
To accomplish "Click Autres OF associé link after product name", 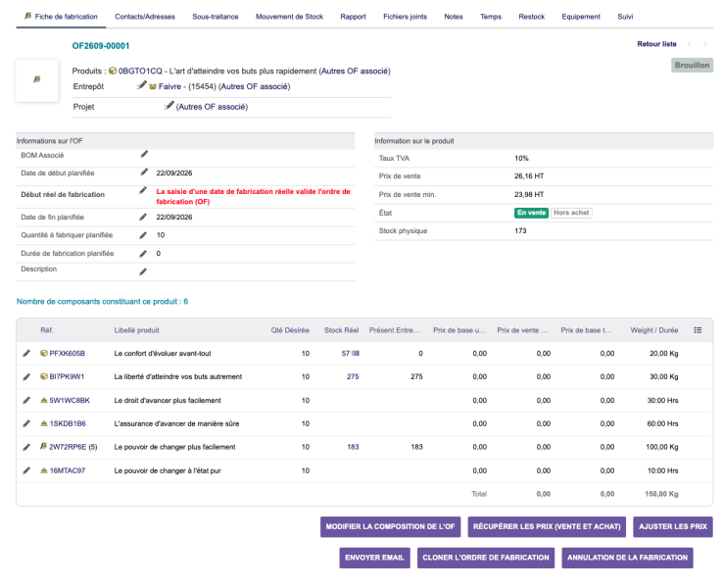I will [355, 71].
